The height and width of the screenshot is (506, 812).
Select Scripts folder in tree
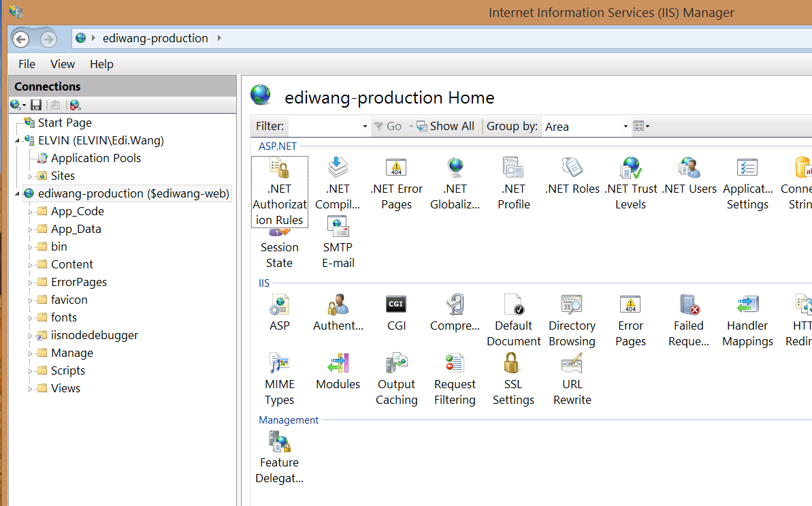[x=68, y=371]
